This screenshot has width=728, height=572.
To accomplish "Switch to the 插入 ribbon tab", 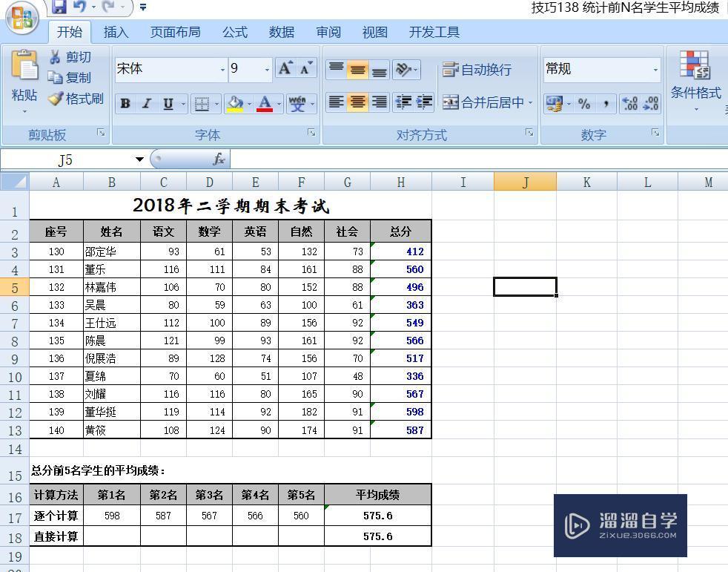I will point(116,32).
